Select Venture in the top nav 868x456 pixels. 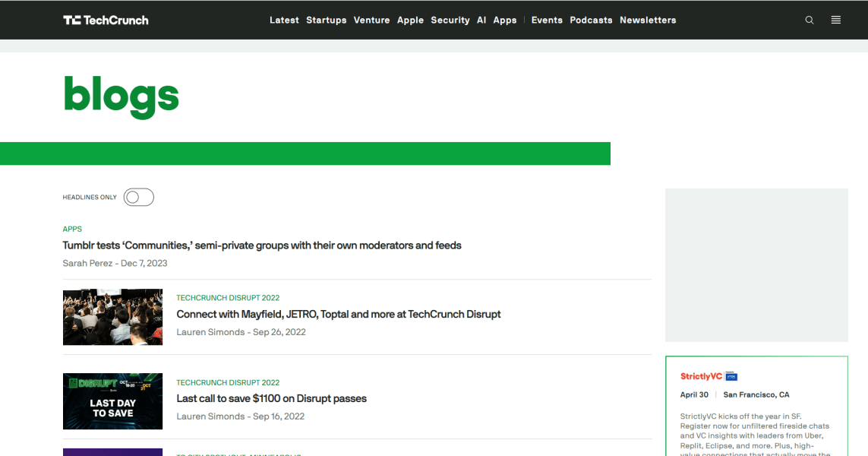tap(371, 20)
